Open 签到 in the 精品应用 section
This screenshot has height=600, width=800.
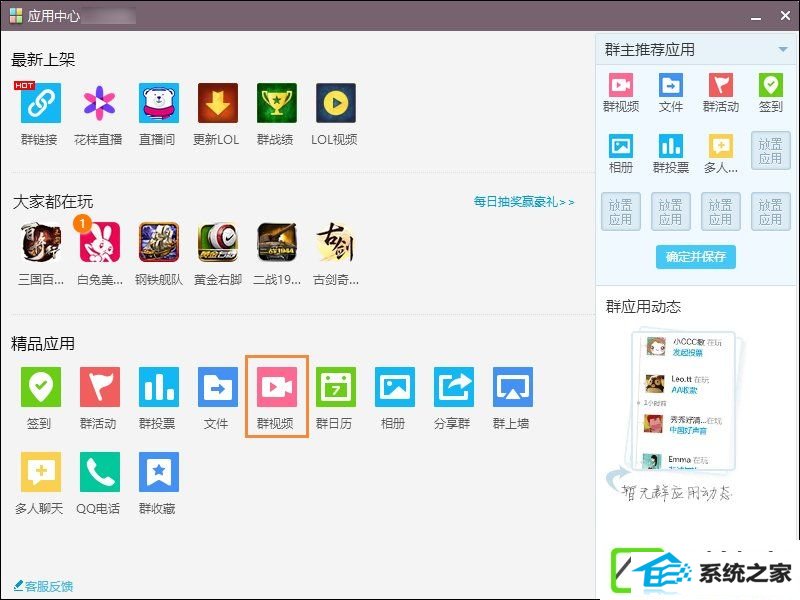(41, 387)
